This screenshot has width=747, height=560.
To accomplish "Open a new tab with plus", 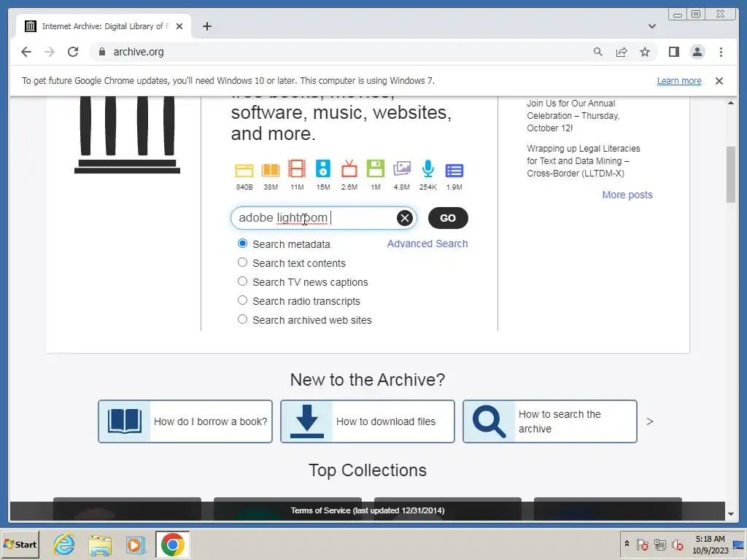I will (206, 26).
